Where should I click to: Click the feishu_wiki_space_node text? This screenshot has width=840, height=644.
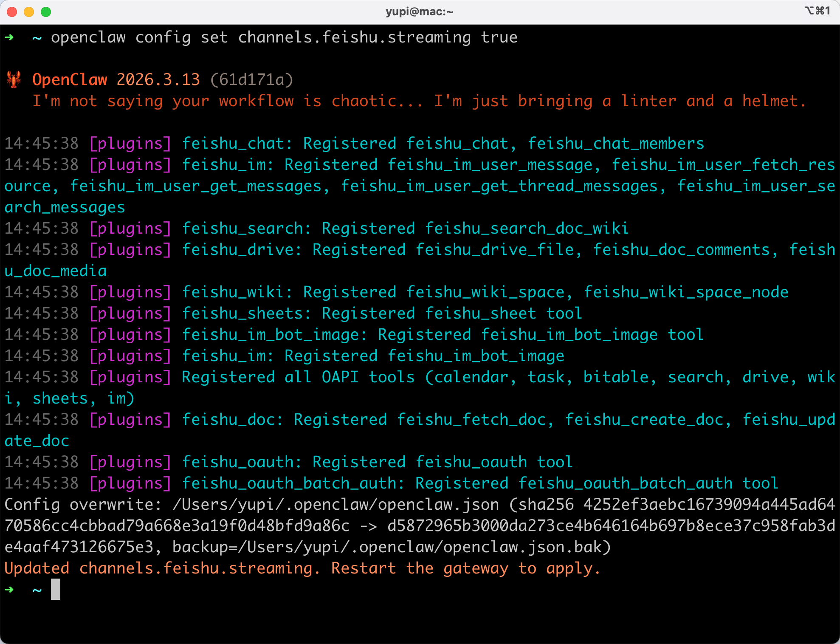click(686, 292)
